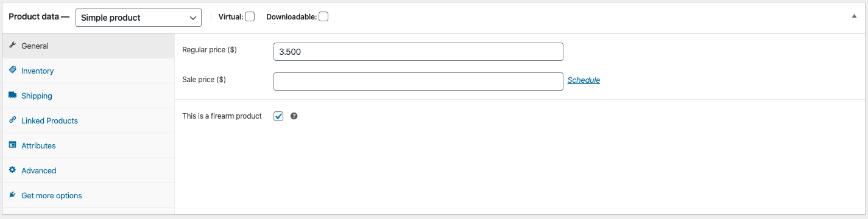
Task: Click the Attributes table icon
Action: pos(12,145)
